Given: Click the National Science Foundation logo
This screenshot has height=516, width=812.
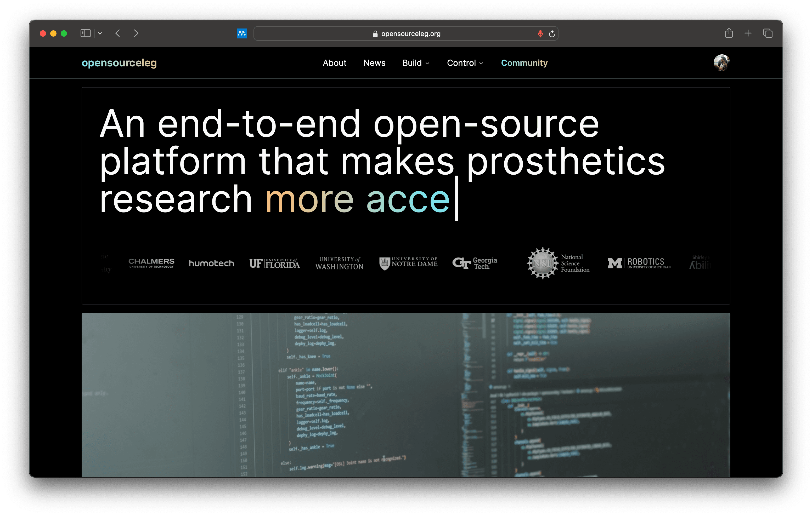Looking at the screenshot, I should coord(558,263).
